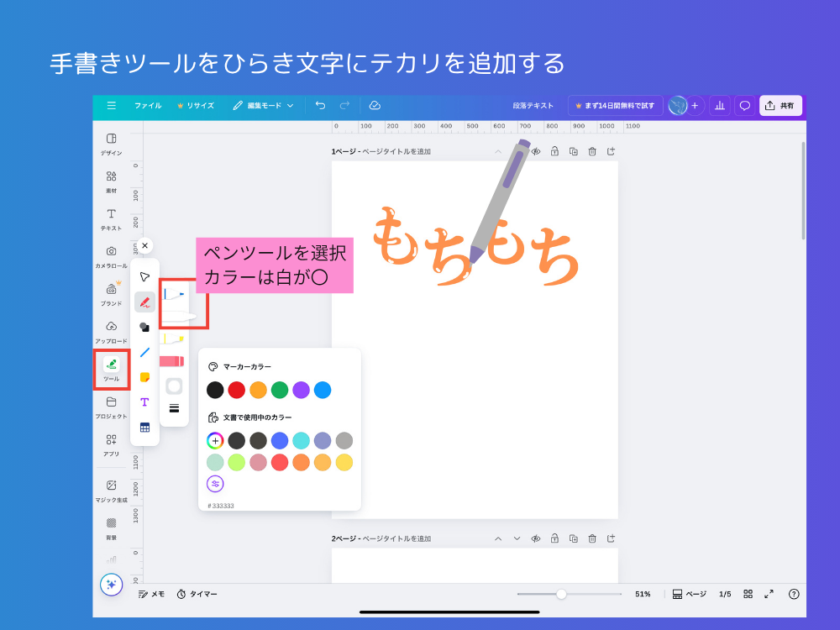The height and width of the screenshot is (630, 840).
Task: Open the stroke weight settings icon
Action: coord(174,408)
